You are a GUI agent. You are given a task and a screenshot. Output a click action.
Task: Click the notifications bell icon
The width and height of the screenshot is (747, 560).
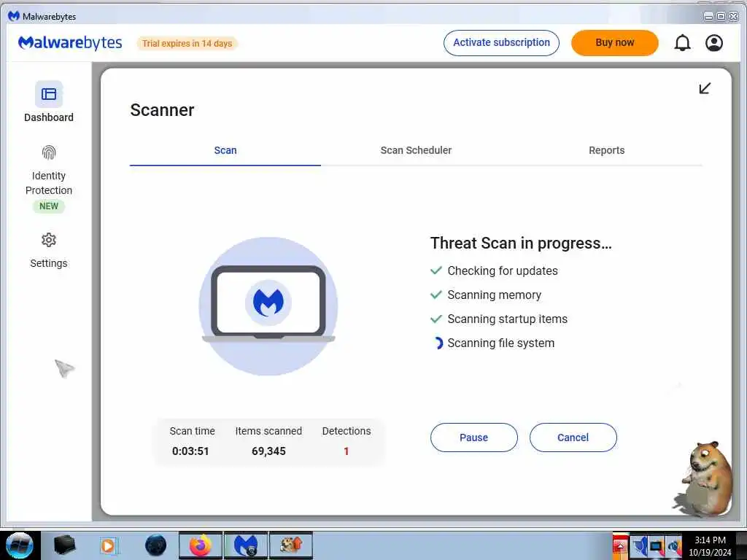coord(682,43)
